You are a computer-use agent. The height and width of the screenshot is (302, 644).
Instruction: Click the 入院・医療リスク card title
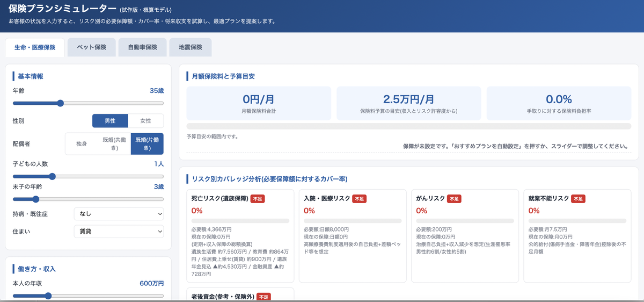coord(327,199)
